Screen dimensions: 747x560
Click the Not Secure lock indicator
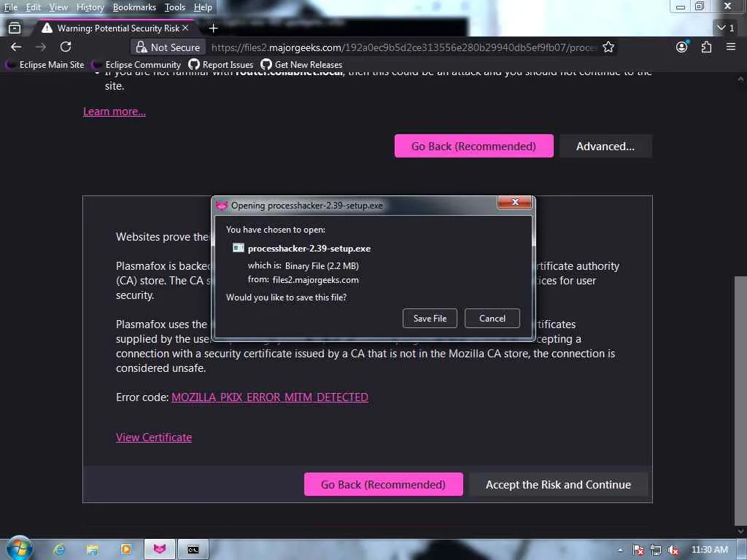pyautogui.click(x=168, y=47)
